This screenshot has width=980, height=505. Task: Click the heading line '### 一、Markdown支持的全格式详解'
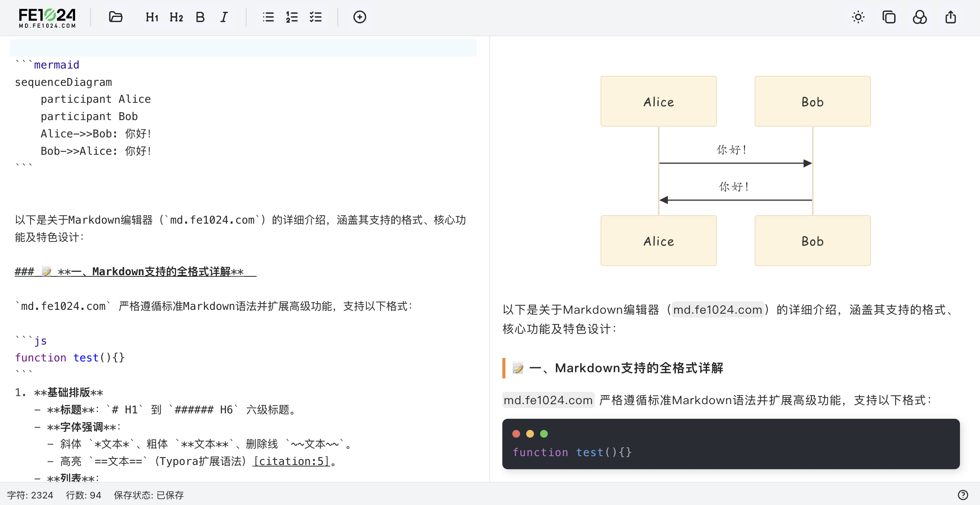136,271
